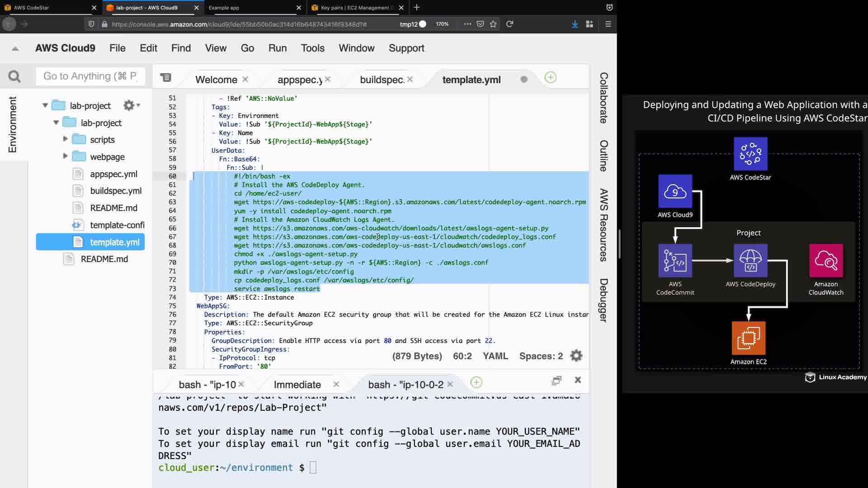Switch to the appspec.yml editor tab
The width and height of the screenshot is (868, 488).
(x=299, y=80)
